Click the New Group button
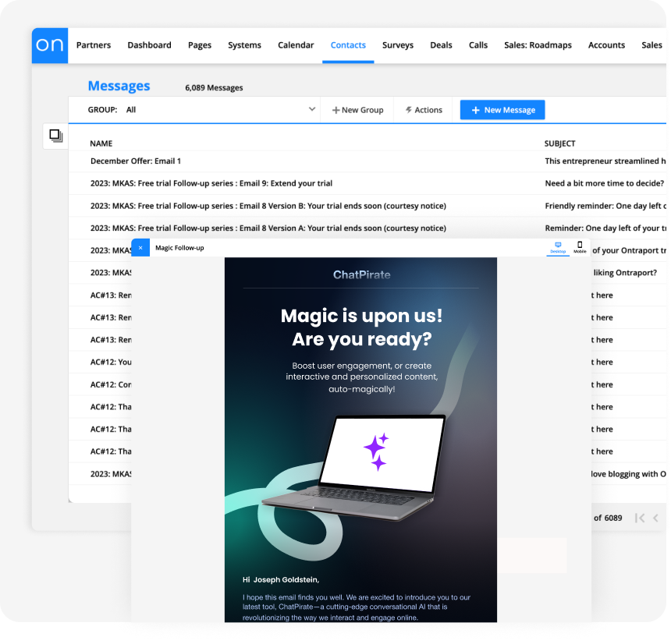This screenshot has height=644, width=671. tap(357, 110)
